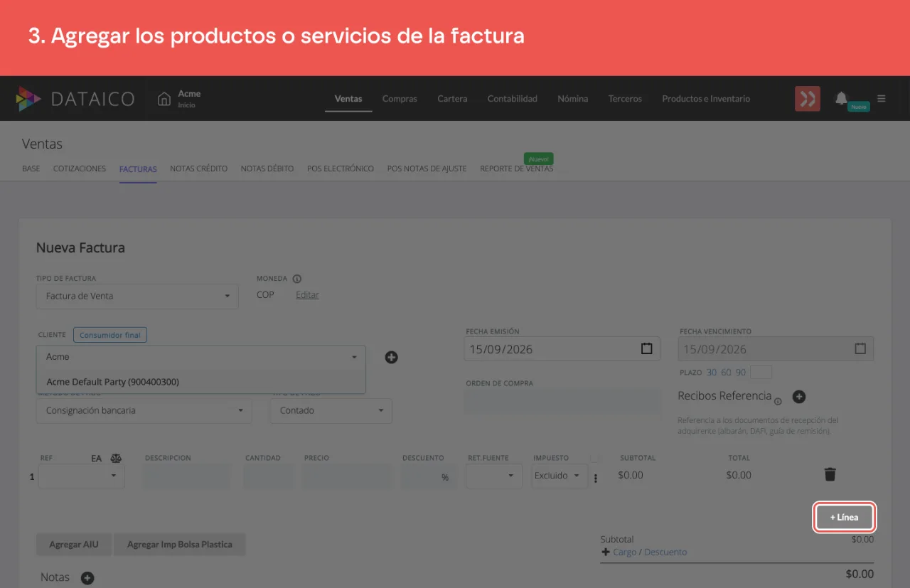Image resolution: width=910 pixels, height=588 pixels.
Task: Open the POS Electrónico tab
Action: point(341,169)
